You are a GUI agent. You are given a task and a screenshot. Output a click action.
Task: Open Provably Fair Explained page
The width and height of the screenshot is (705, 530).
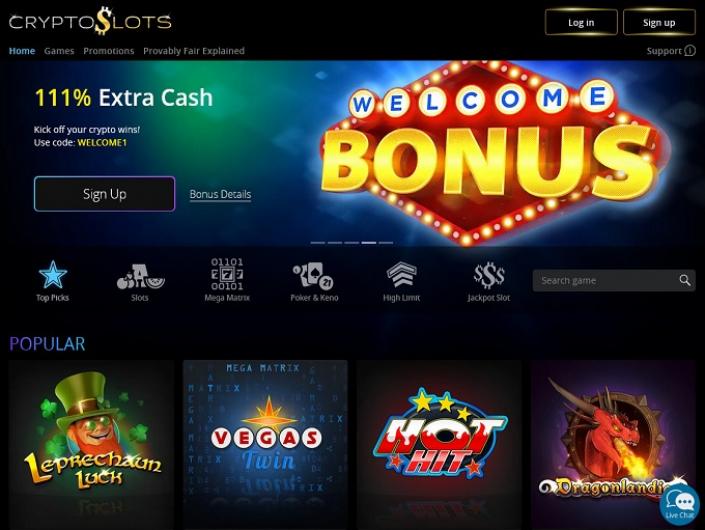coord(194,51)
